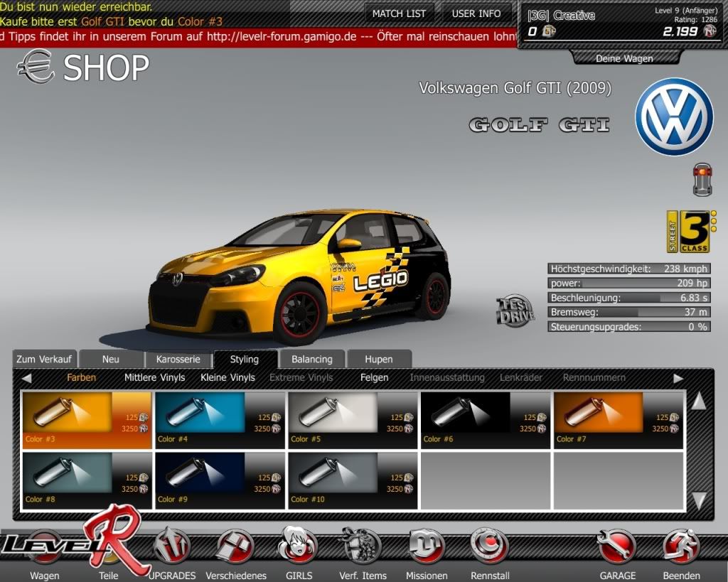Go to the GARAGE icon
This screenshot has width=728, height=582.
click(616, 547)
